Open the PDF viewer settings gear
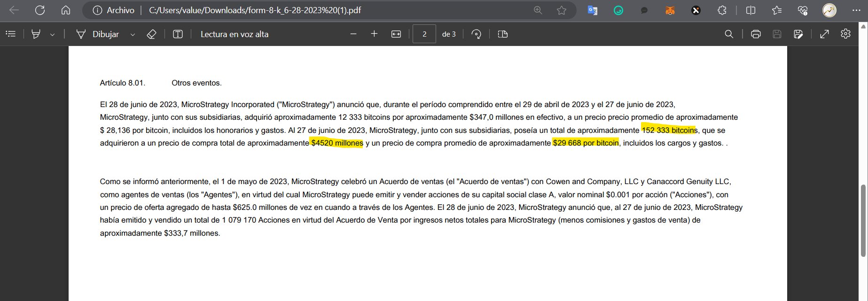The width and height of the screenshot is (868, 301). 845,34
